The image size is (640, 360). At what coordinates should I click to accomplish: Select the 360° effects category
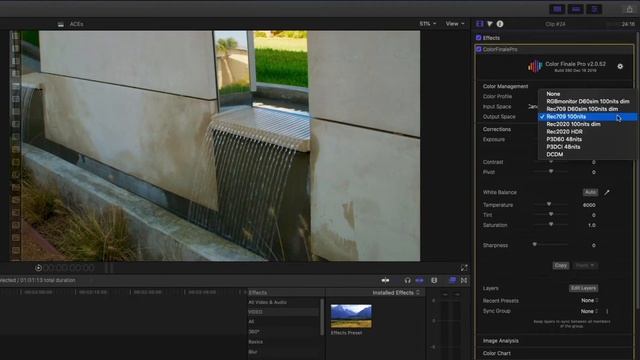(253, 332)
